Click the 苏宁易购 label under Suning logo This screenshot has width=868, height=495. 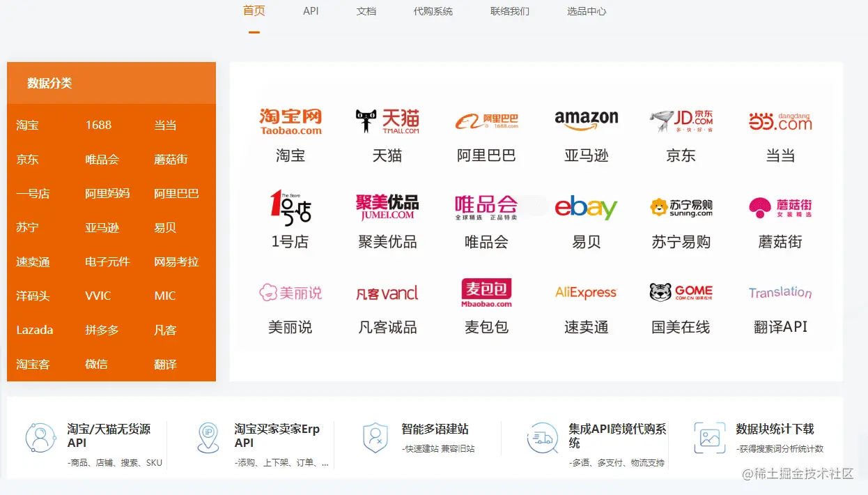681,242
